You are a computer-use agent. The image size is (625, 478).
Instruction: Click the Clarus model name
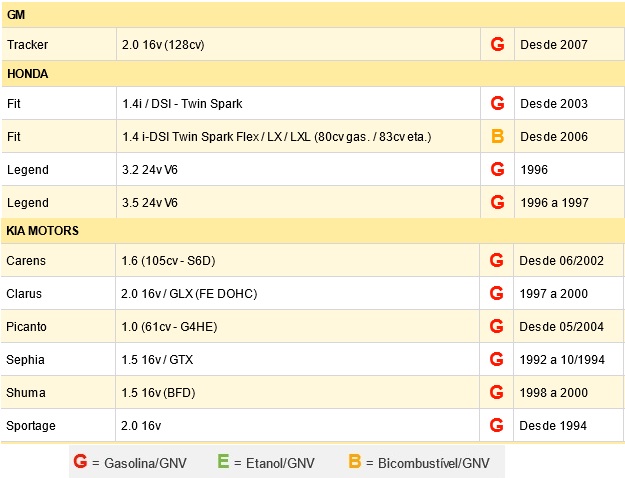pyautogui.click(x=24, y=294)
